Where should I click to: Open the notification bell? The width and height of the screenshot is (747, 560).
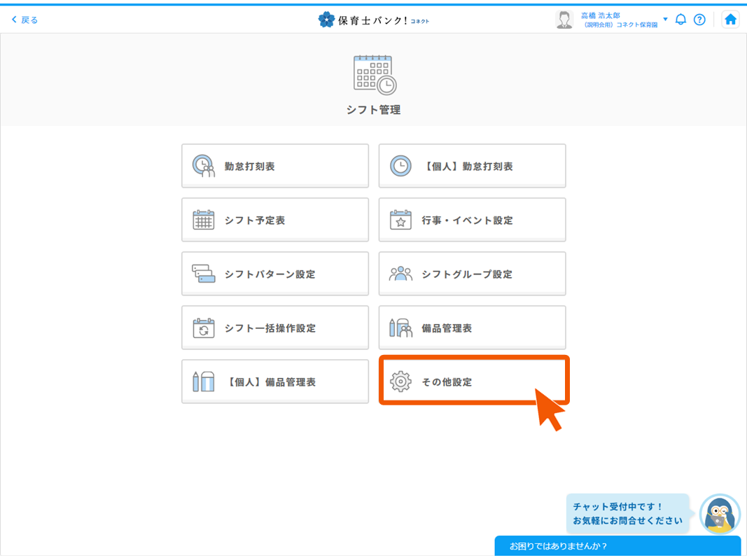pos(680,20)
